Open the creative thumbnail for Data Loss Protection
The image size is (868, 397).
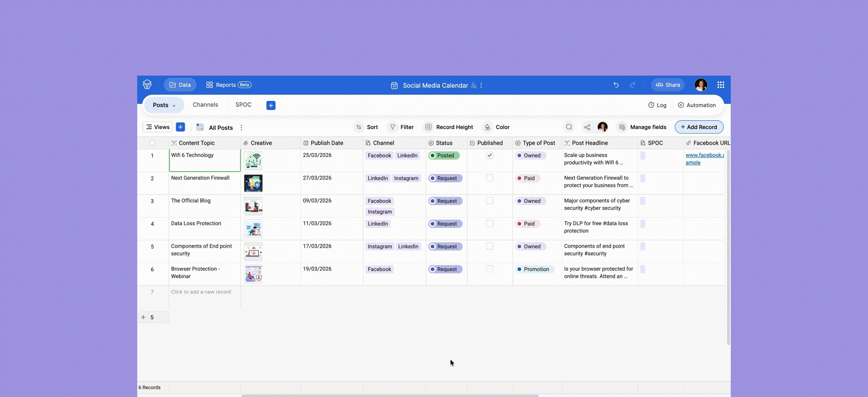(x=253, y=229)
